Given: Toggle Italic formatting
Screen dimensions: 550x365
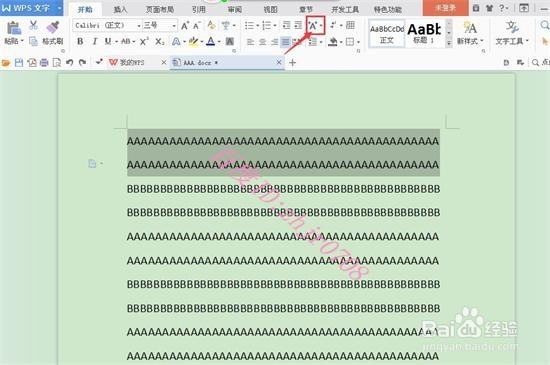Looking at the screenshot, I should tap(94, 41).
